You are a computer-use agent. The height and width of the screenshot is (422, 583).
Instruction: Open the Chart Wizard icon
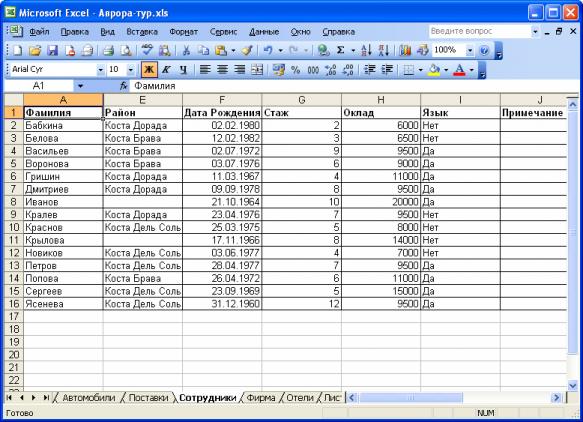405,50
